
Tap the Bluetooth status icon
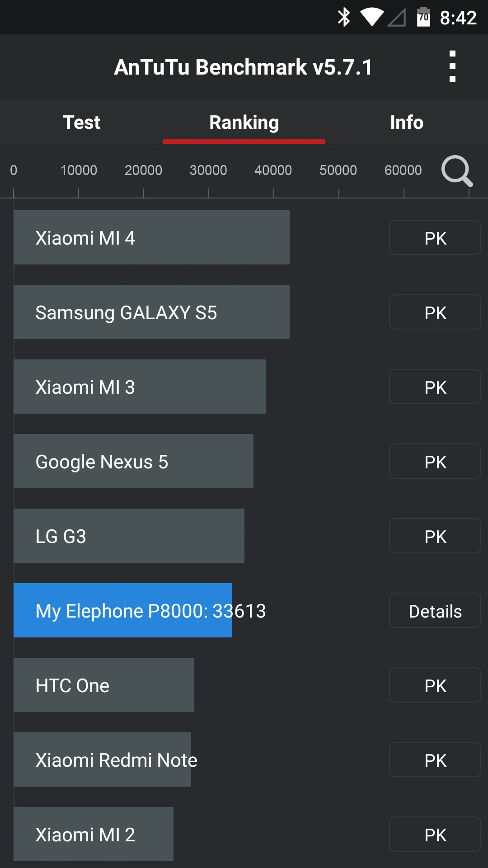(x=344, y=18)
